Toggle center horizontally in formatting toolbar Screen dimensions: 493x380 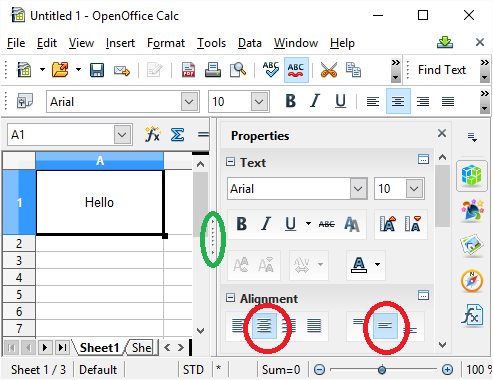click(x=398, y=101)
